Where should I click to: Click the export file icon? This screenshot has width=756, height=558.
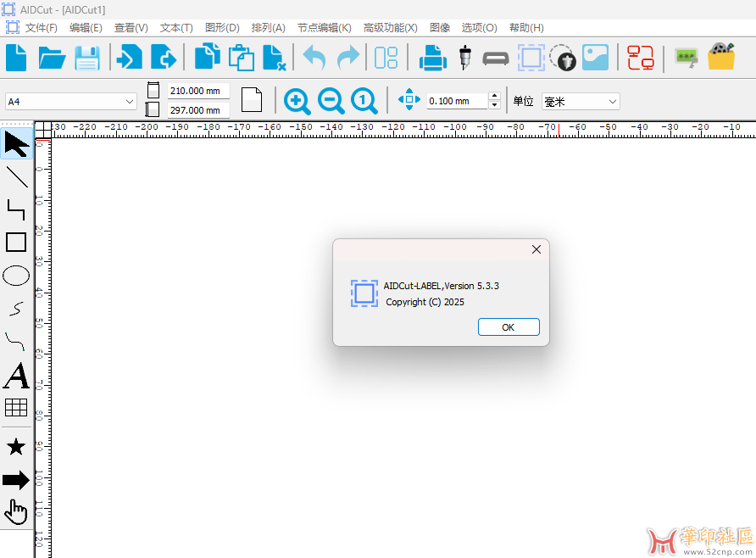click(x=164, y=58)
